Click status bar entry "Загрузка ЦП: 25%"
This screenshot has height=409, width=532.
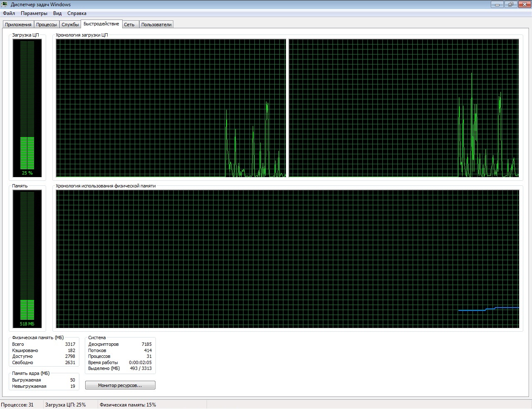[66, 405]
